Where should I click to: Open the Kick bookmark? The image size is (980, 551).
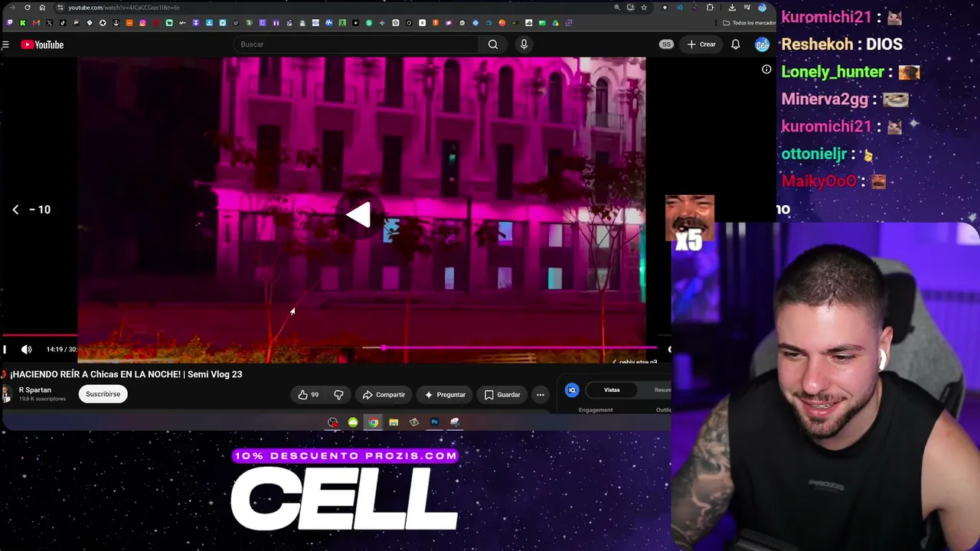tap(22, 23)
